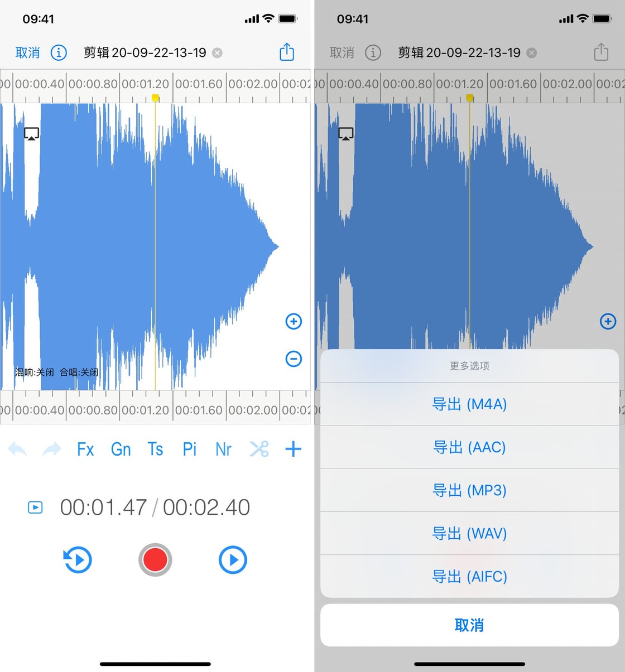625x672 pixels.
Task: Choose 导出 (WAV) export option
Action: pyautogui.click(x=469, y=533)
